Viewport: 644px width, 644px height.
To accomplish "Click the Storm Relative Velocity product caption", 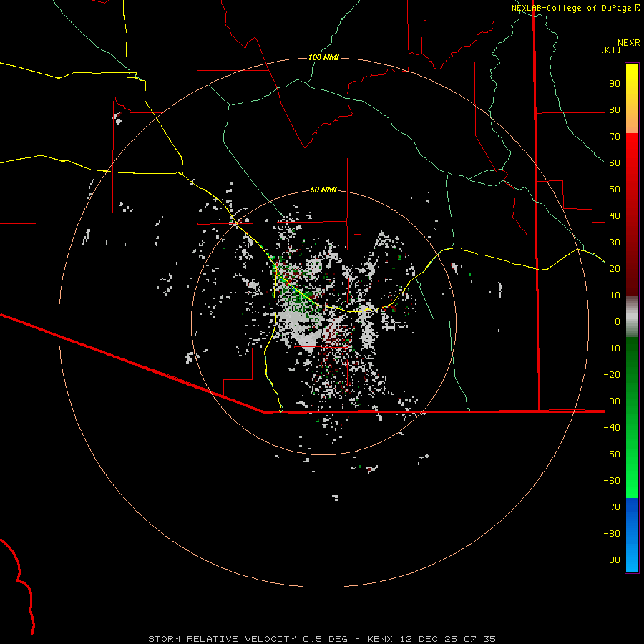I will click(x=322, y=639).
